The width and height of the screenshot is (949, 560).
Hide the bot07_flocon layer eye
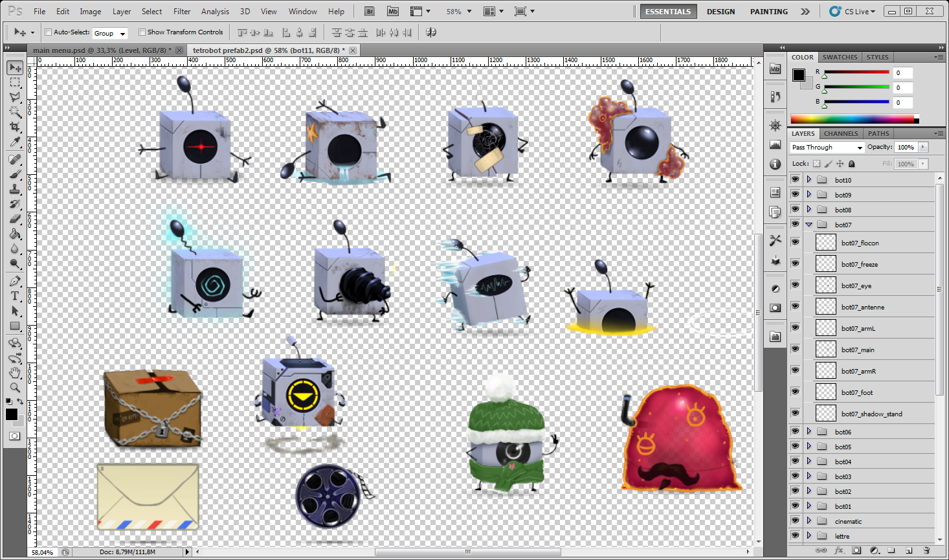(795, 242)
